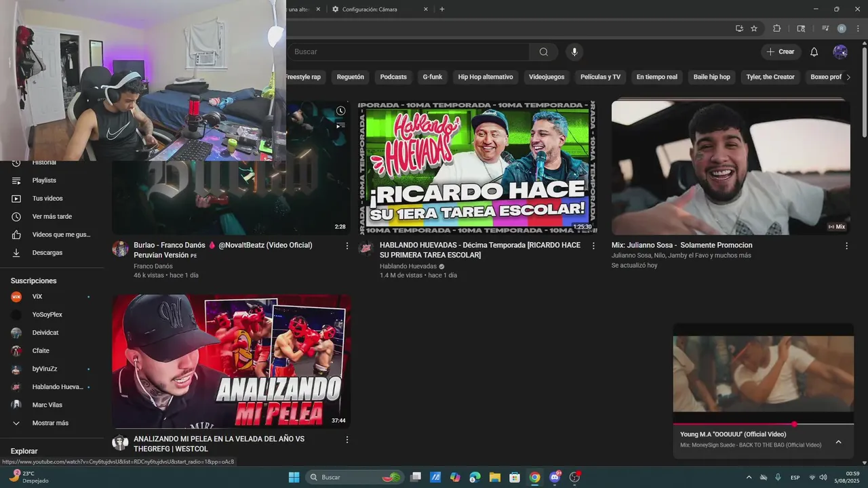Click the ESP language indicator
This screenshot has height=488, width=868.
pos(795,477)
